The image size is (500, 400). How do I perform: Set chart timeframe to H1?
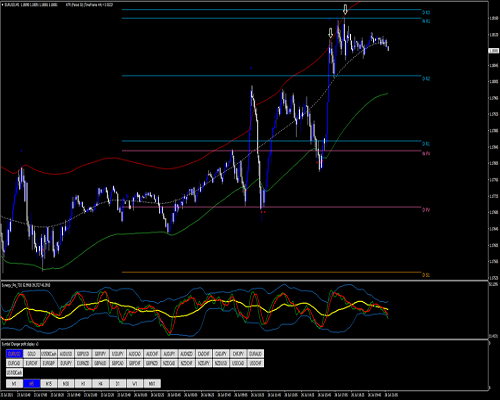coord(83,384)
